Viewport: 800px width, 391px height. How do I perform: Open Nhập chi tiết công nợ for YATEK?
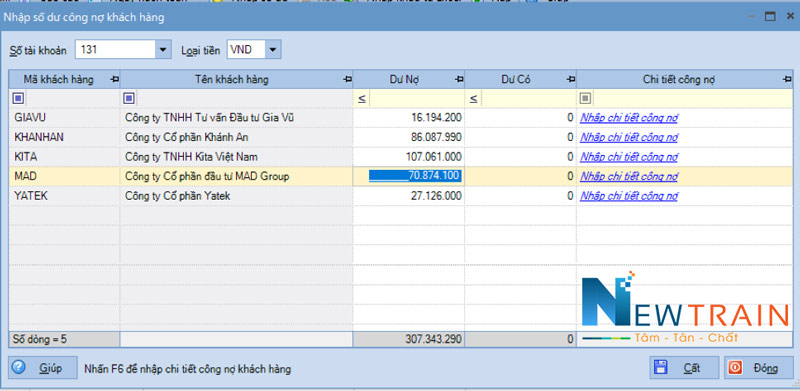[629, 196]
